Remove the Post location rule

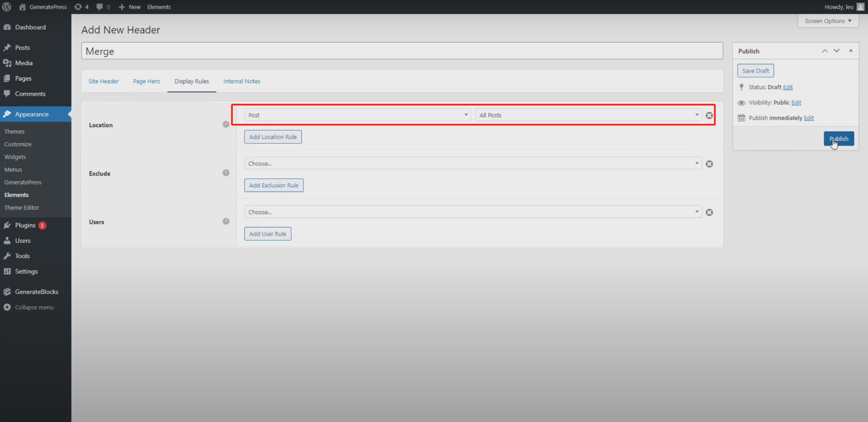tap(709, 116)
